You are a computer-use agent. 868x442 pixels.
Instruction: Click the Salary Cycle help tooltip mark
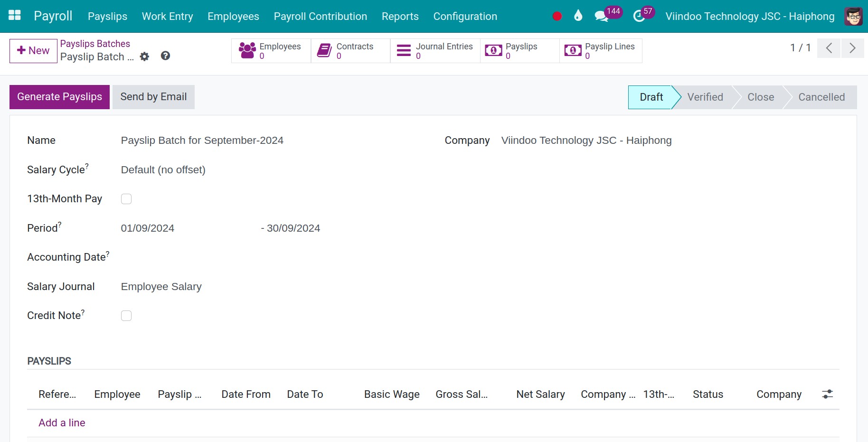click(87, 166)
